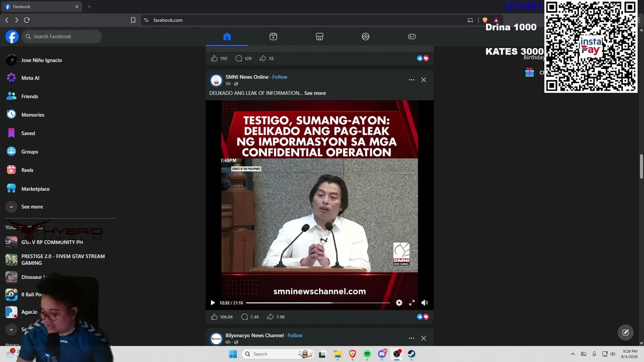Share the SMNI News video post
The width and height of the screenshot is (644, 362).
[270, 317]
